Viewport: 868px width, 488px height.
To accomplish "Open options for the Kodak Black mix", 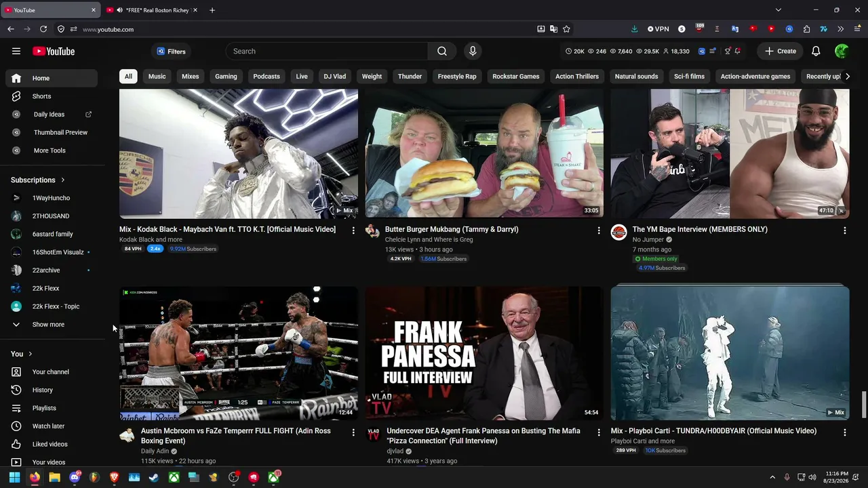I will click(x=353, y=230).
